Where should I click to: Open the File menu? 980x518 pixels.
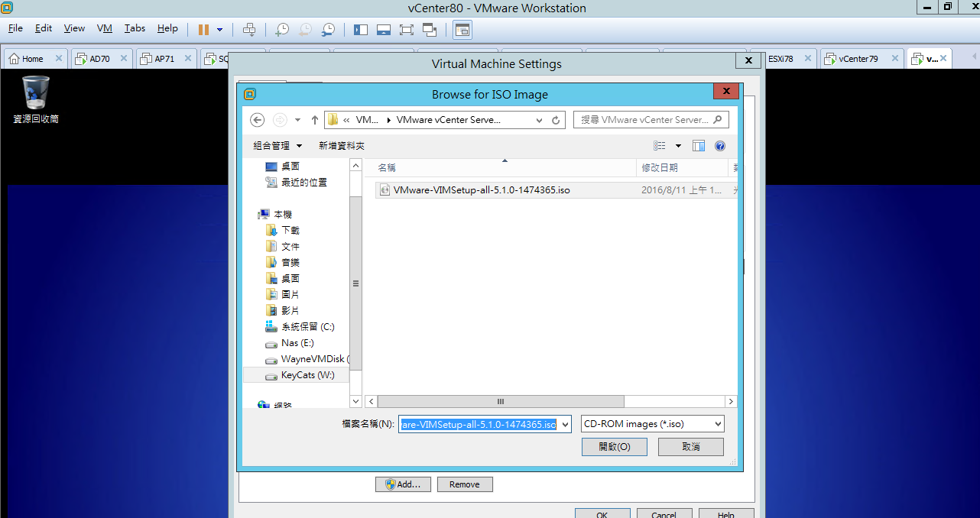(16, 28)
